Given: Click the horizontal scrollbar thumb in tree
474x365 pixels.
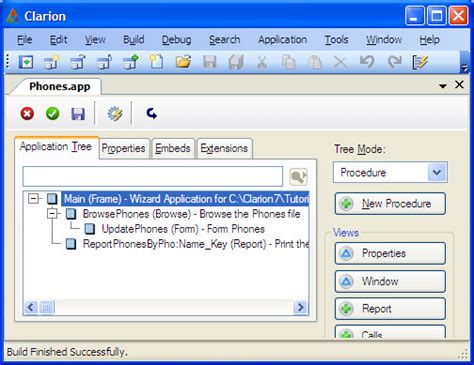Looking at the screenshot, I should pyautogui.click(x=46, y=307).
